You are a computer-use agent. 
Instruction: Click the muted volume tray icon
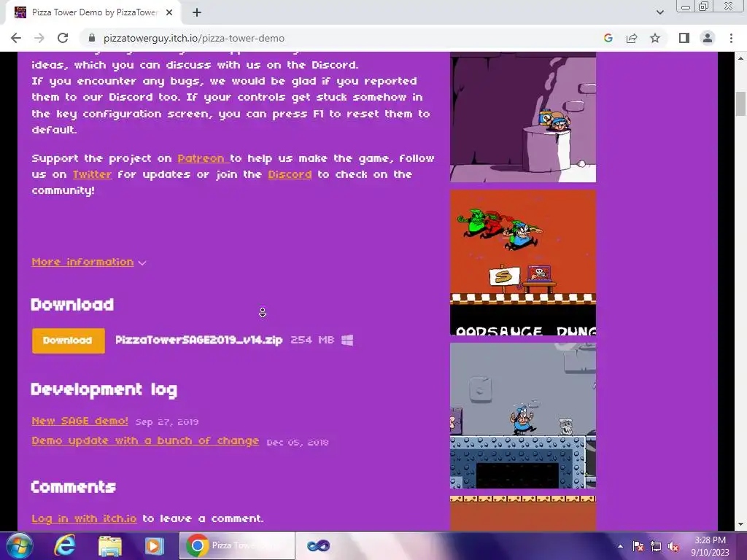point(673,547)
